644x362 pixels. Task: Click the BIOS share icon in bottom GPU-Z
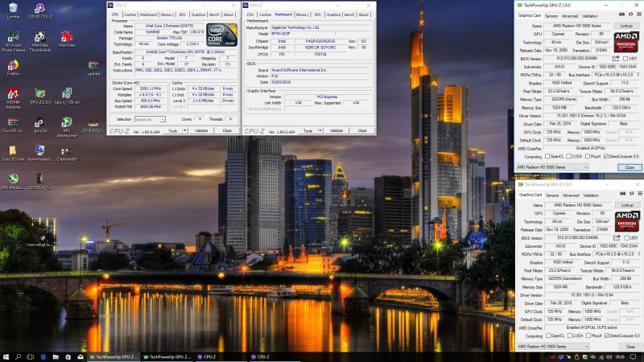[617, 237]
